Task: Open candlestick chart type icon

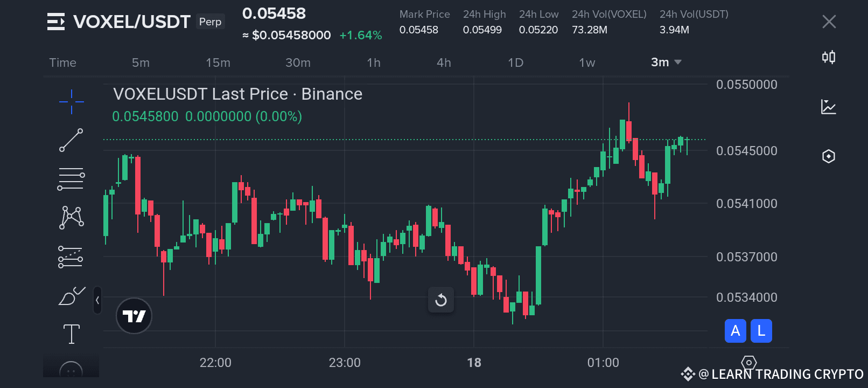Action: pos(829,57)
